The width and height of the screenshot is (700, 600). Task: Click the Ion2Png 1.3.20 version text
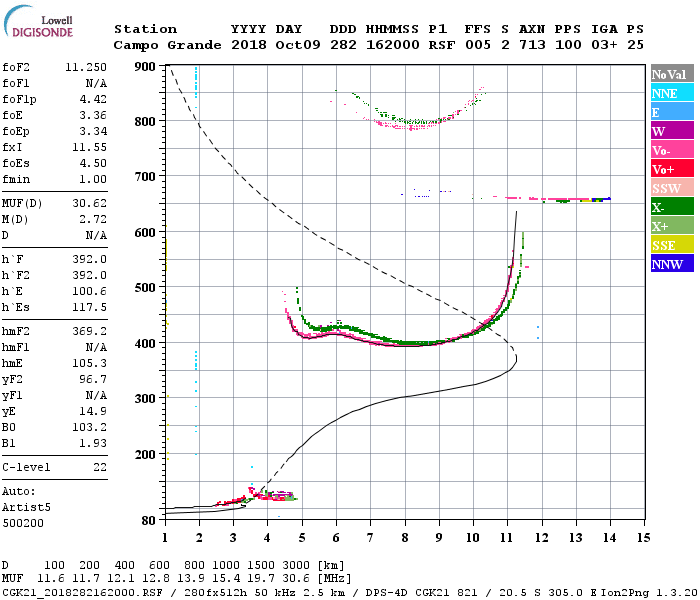pyautogui.click(x=649, y=592)
